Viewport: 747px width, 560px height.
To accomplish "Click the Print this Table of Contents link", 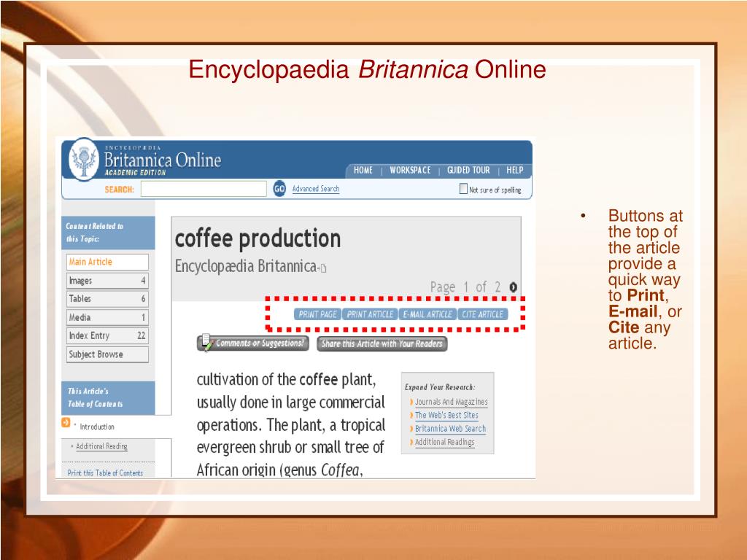I will click(105, 472).
